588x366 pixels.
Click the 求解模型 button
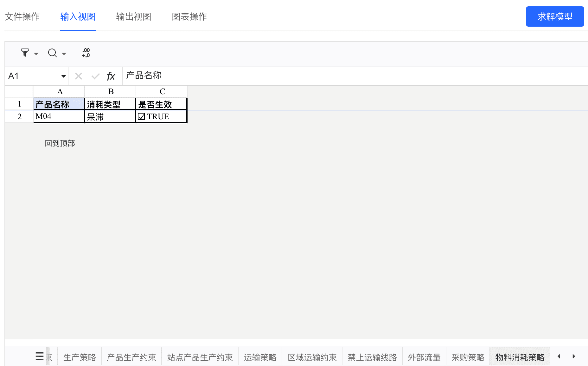(555, 16)
